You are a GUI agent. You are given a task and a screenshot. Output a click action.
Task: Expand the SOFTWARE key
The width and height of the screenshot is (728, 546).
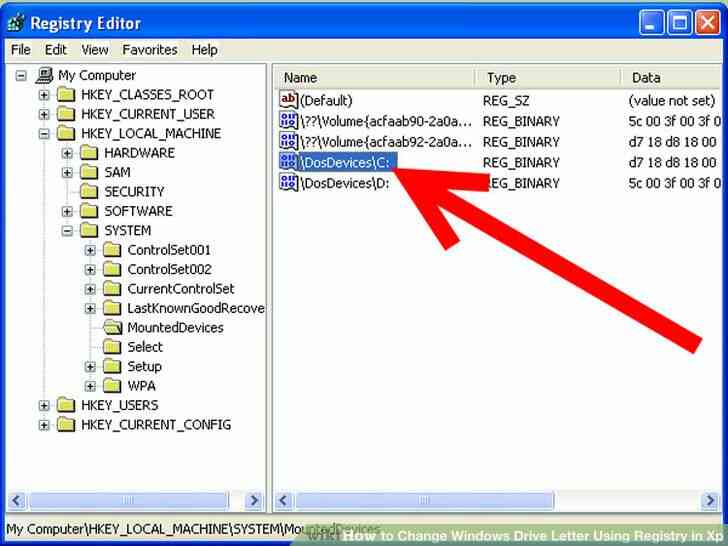67,212
